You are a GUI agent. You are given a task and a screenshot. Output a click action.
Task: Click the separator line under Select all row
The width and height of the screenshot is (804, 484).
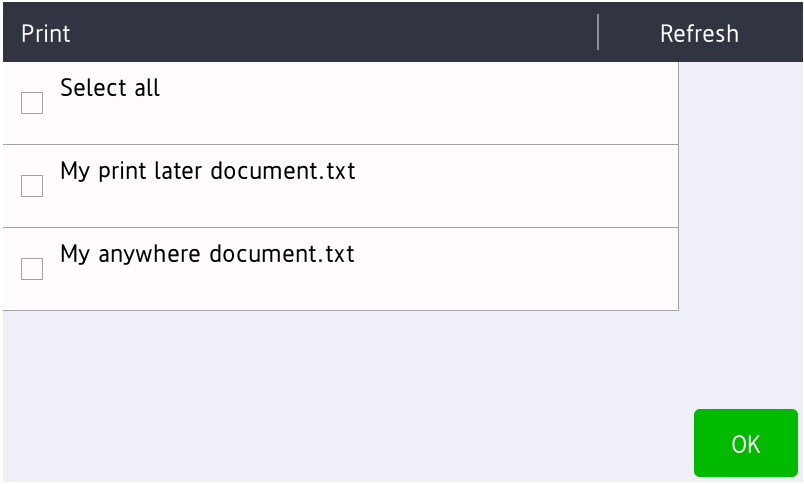pyautogui.click(x=340, y=144)
